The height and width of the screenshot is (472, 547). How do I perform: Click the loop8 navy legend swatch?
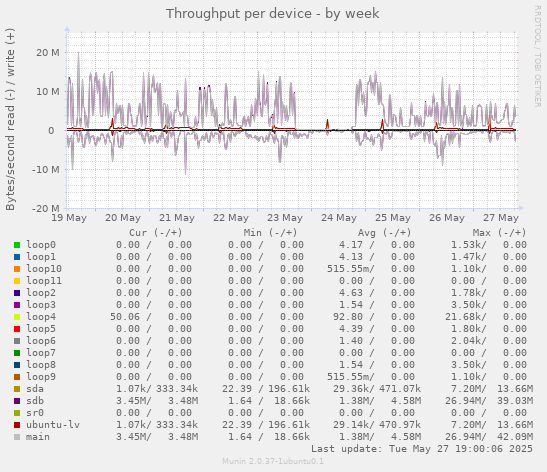(x=17, y=365)
